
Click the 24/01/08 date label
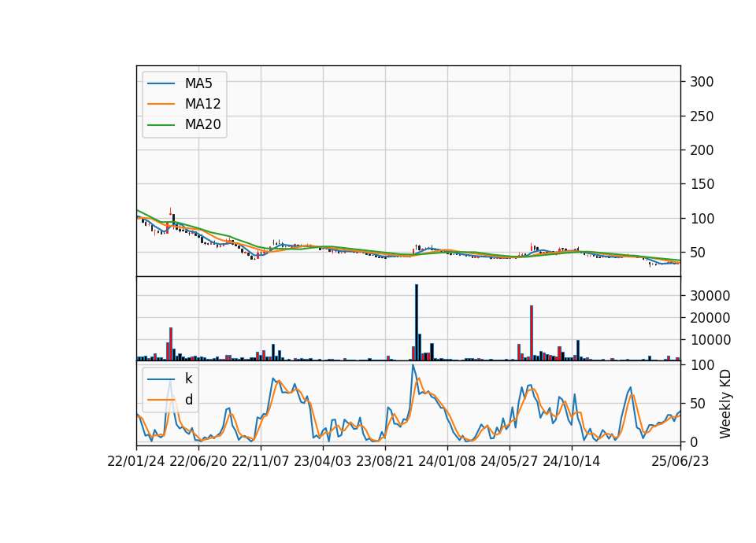coord(447,461)
